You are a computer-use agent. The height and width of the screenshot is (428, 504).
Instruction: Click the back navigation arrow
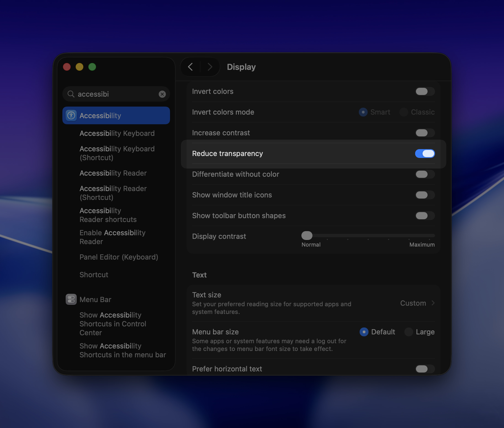190,67
